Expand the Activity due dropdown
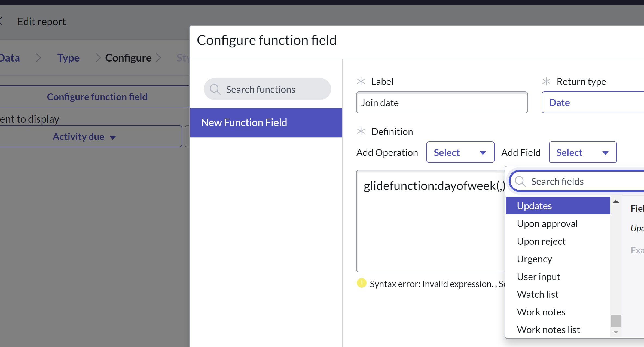 [84, 137]
